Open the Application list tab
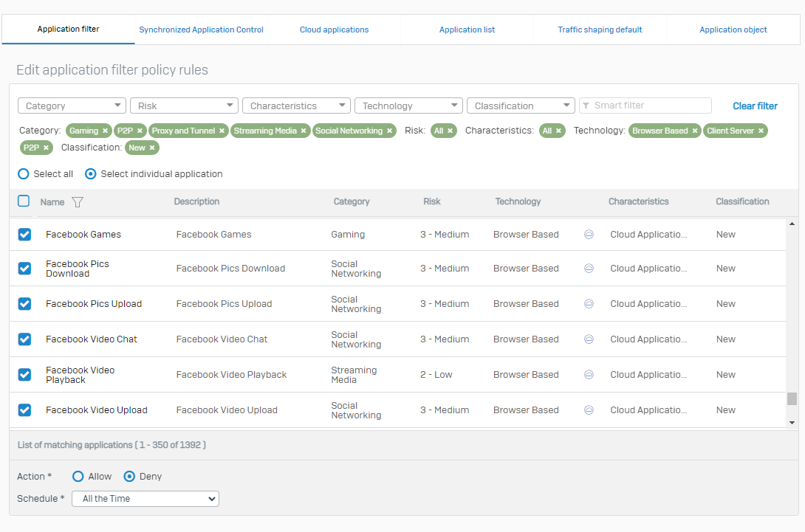This screenshot has height=532, width=805. tap(467, 30)
